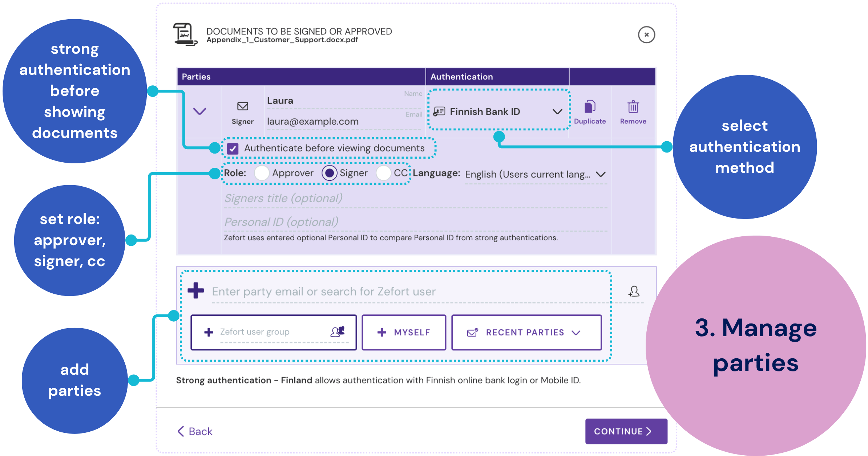Click the Name field containing Laura

point(344,101)
